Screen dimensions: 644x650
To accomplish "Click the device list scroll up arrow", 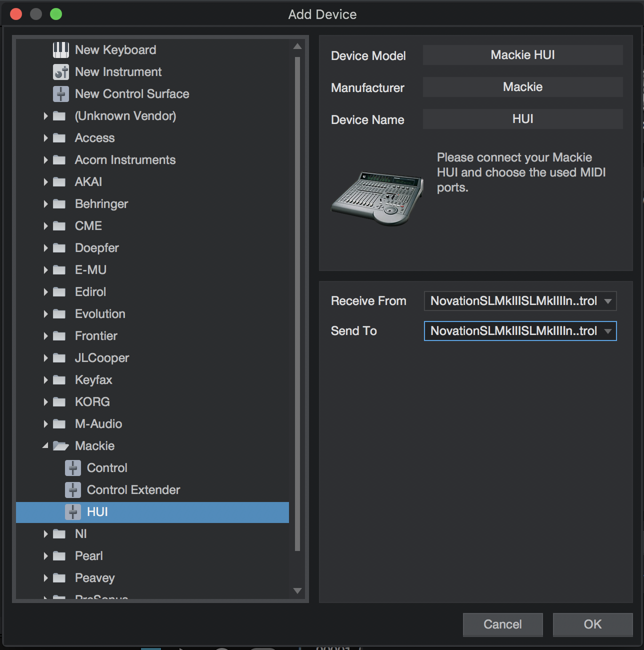I will [x=297, y=46].
